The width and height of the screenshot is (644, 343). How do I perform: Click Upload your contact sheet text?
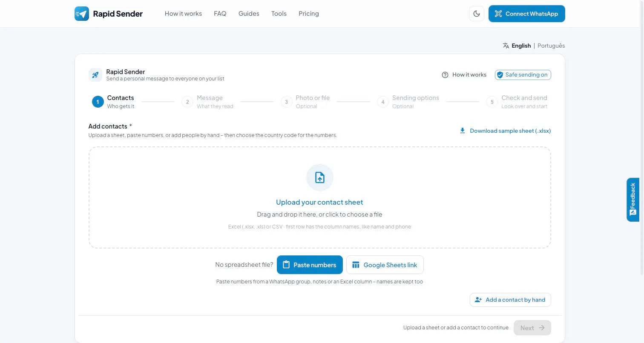319,202
